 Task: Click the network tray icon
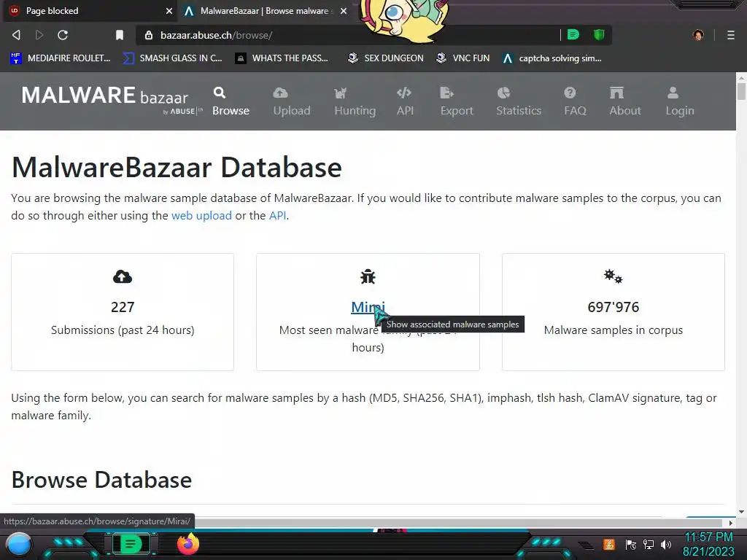(x=649, y=544)
